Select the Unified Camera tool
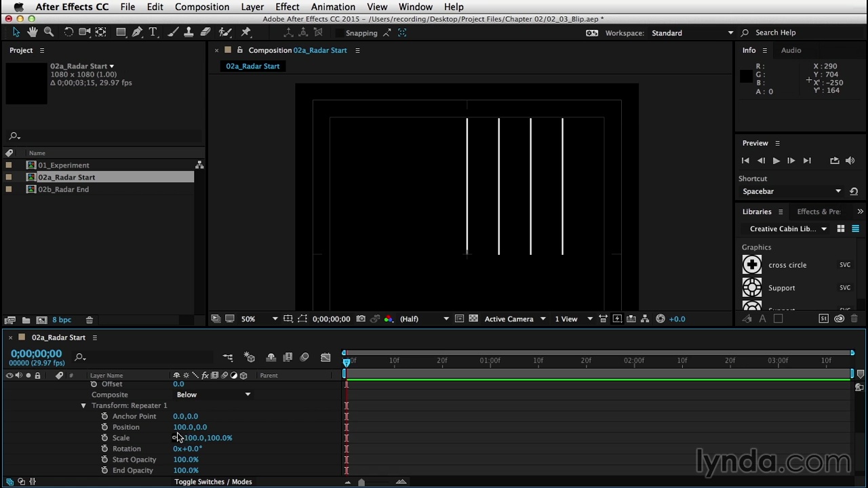 (x=85, y=32)
